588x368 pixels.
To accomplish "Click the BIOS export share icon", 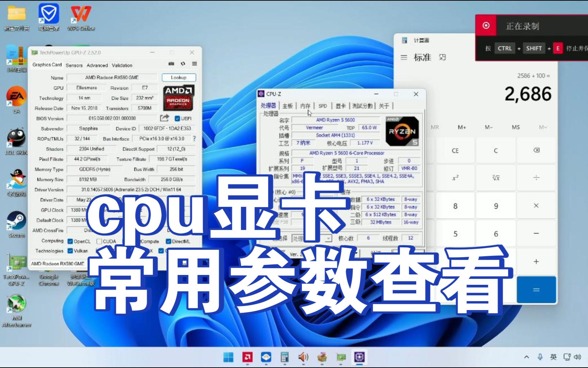I will [x=164, y=118].
